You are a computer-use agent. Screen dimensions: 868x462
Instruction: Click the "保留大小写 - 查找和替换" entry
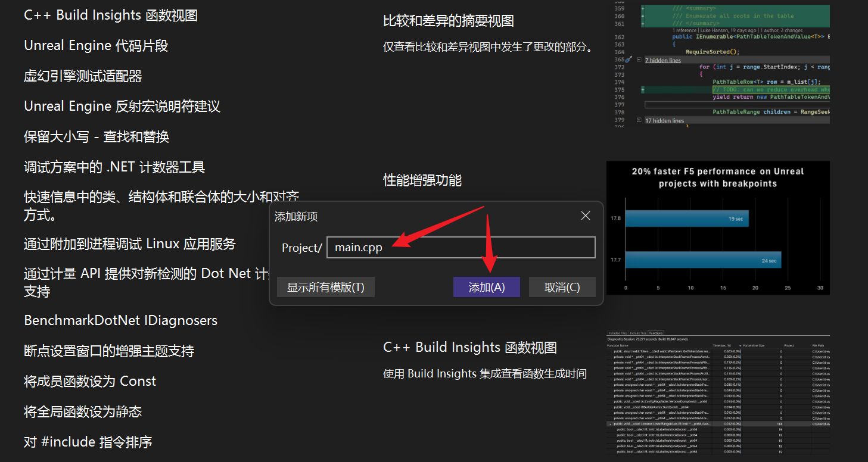click(x=96, y=136)
